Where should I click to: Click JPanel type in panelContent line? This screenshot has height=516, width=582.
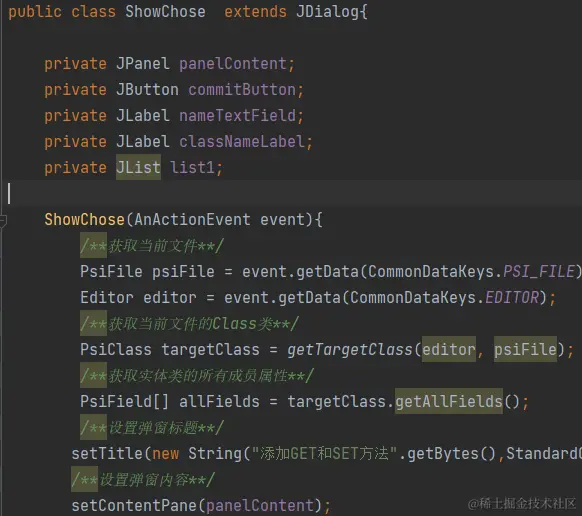point(143,64)
